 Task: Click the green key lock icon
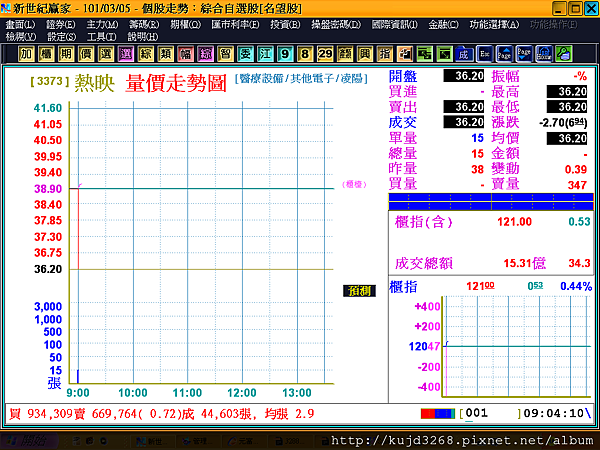click(564, 54)
